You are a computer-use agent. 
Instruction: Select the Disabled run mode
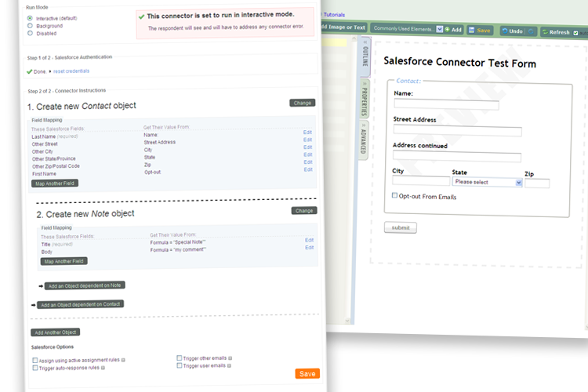pyautogui.click(x=30, y=33)
